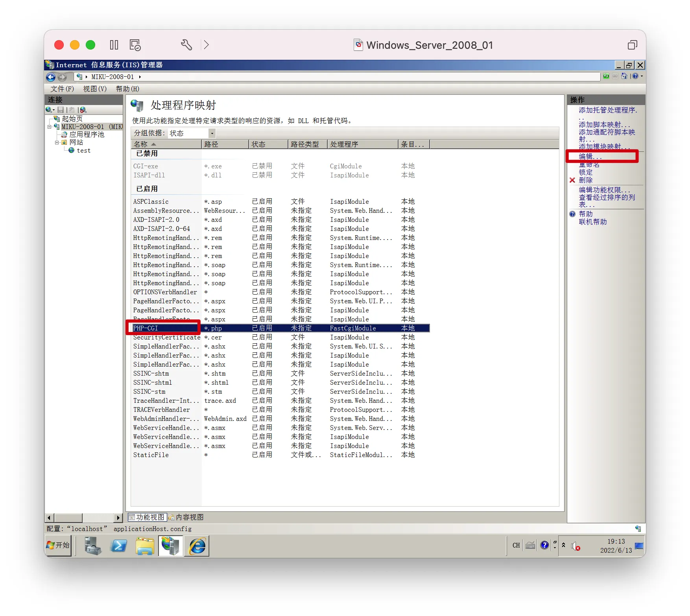Open the VM snapshot manager icon
Viewport: 690px width, 616px height.
point(135,45)
